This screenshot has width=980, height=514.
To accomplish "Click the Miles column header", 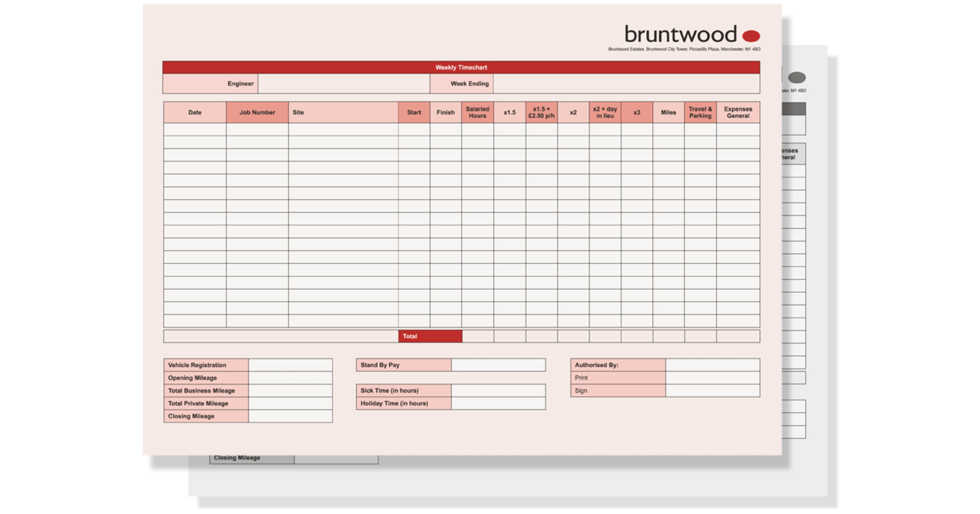I will coord(668,112).
